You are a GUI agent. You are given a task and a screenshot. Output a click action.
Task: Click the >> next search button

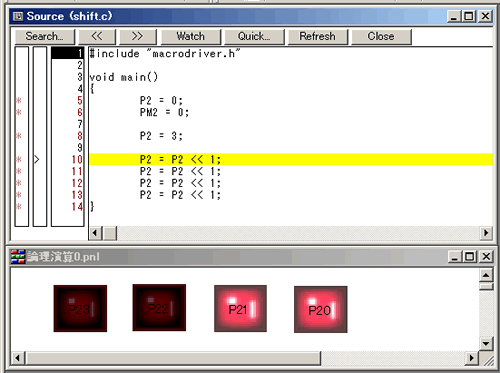[x=137, y=36]
